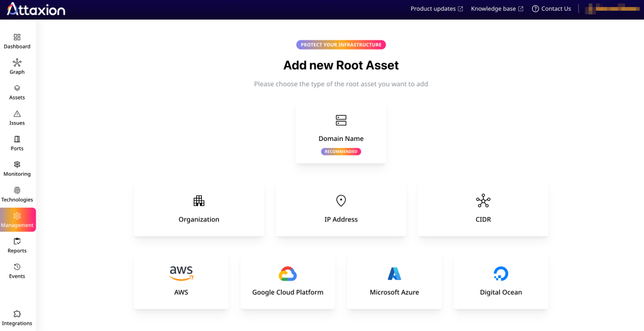Screen dimensions: 644x331
Task: Open the Monitoring signpost icon
Action: [x=17, y=164]
